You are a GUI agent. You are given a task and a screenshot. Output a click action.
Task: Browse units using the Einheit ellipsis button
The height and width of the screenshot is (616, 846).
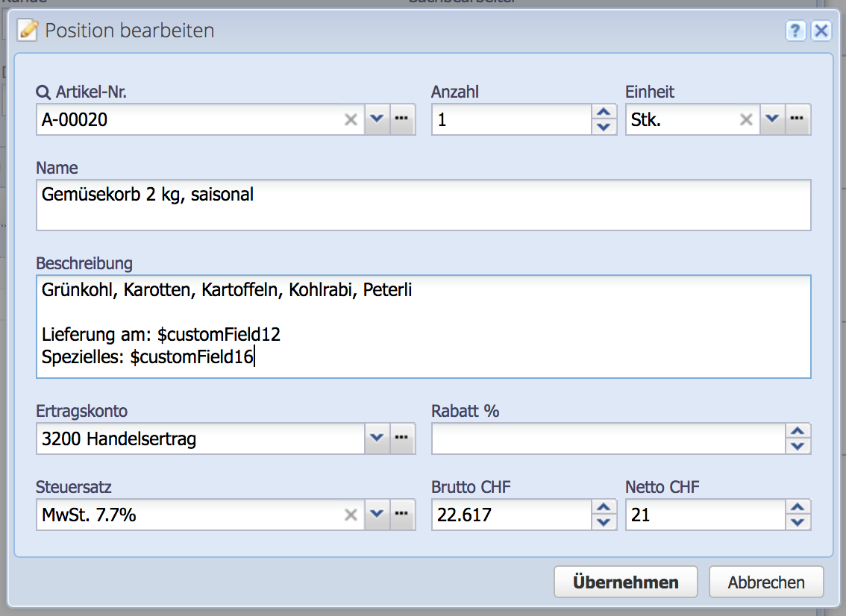click(798, 119)
